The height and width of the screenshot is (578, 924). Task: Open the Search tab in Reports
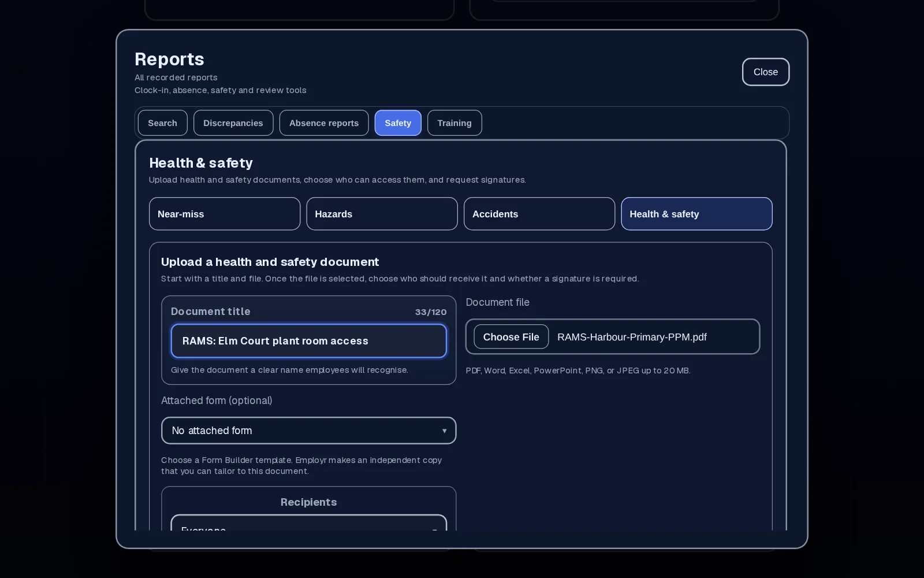pyautogui.click(x=162, y=123)
